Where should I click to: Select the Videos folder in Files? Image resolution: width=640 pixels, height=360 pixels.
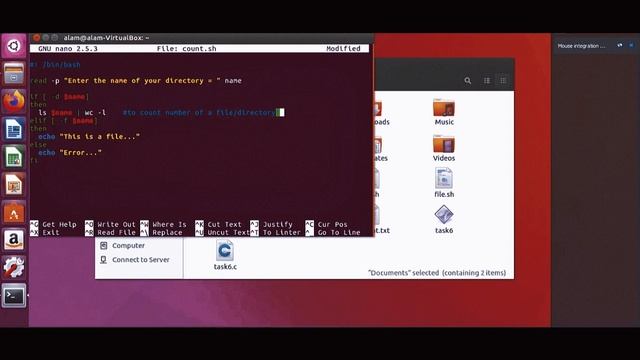[x=444, y=148]
